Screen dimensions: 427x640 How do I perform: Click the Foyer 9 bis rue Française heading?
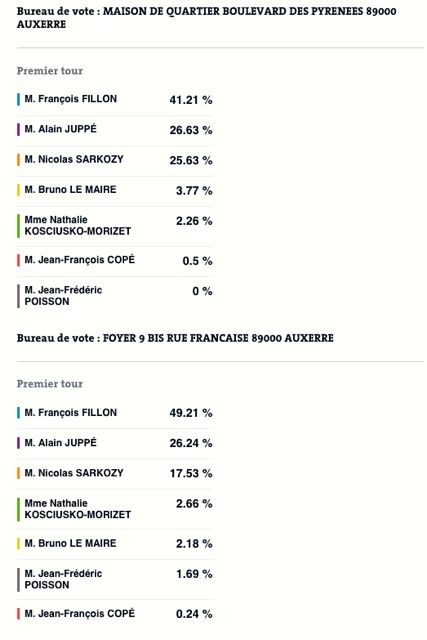point(175,338)
